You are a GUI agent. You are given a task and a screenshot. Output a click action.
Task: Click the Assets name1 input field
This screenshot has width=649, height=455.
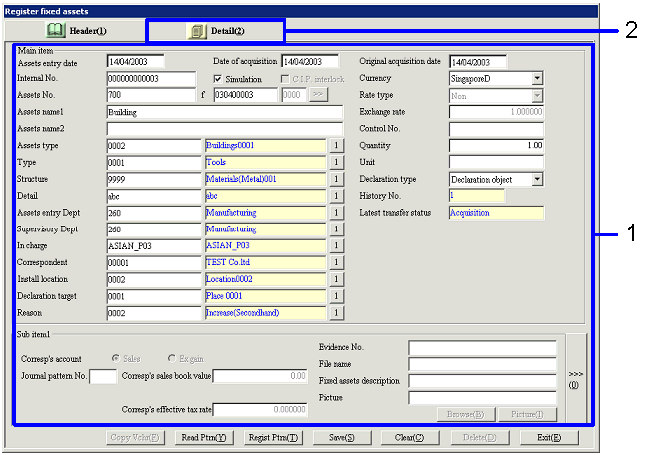tap(224, 112)
